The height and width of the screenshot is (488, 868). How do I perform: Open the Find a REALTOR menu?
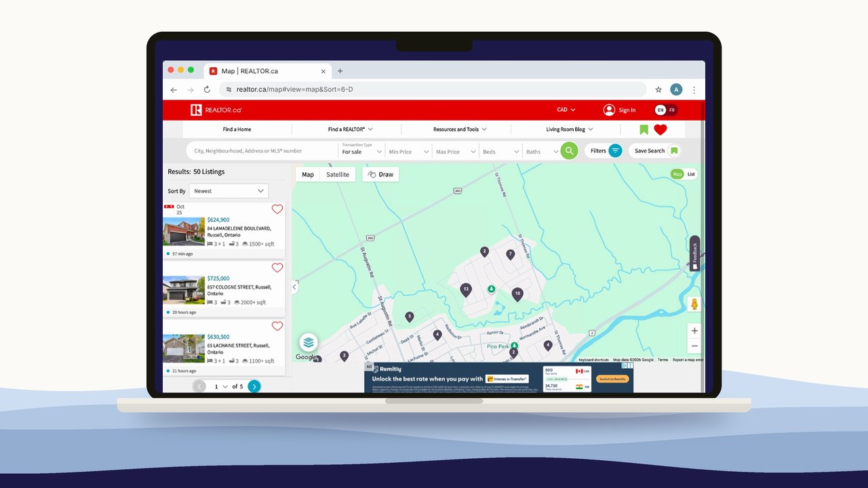tap(350, 129)
